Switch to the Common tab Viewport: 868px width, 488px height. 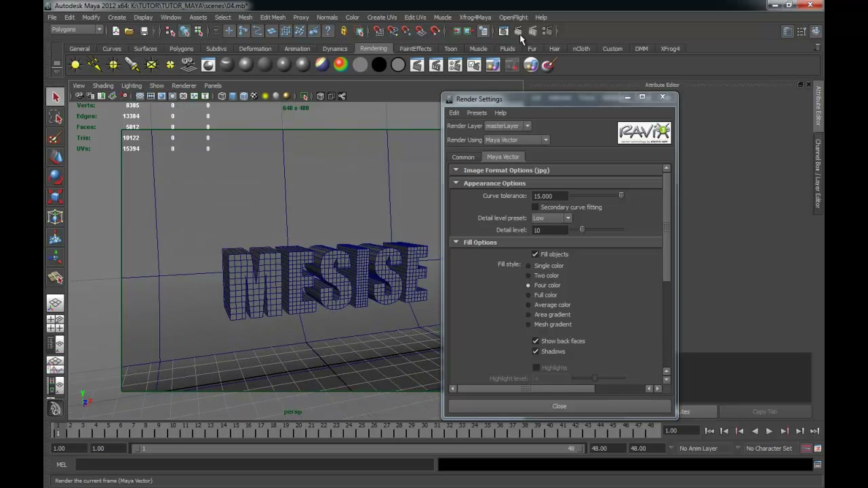tap(463, 157)
